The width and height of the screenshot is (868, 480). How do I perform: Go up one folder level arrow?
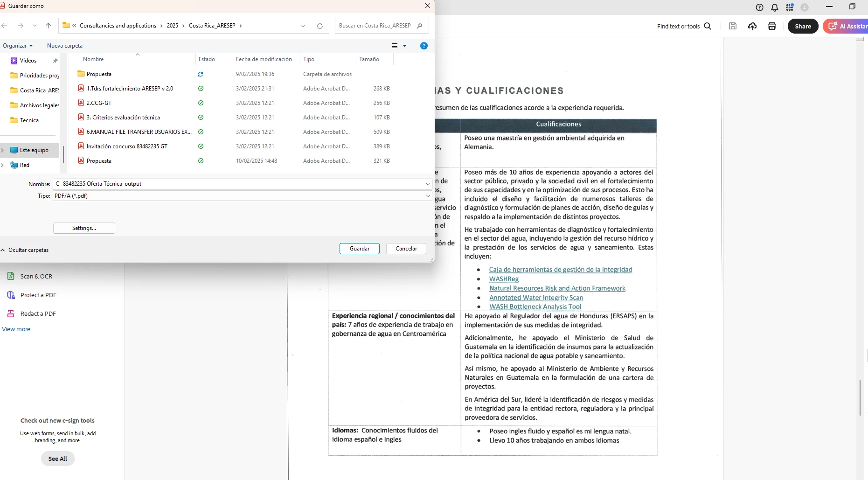click(x=48, y=26)
